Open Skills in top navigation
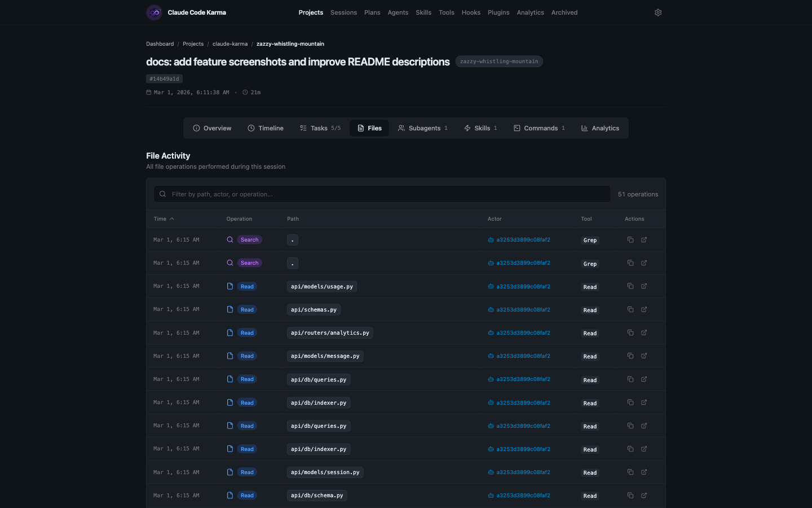Image resolution: width=812 pixels, height=508 pixels. [x=423, y=12]
